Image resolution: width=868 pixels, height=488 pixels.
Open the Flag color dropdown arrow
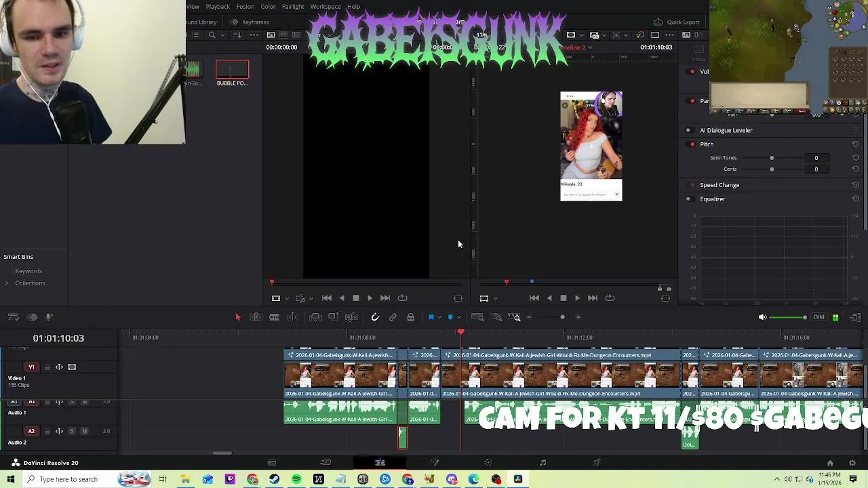[439, 317]
